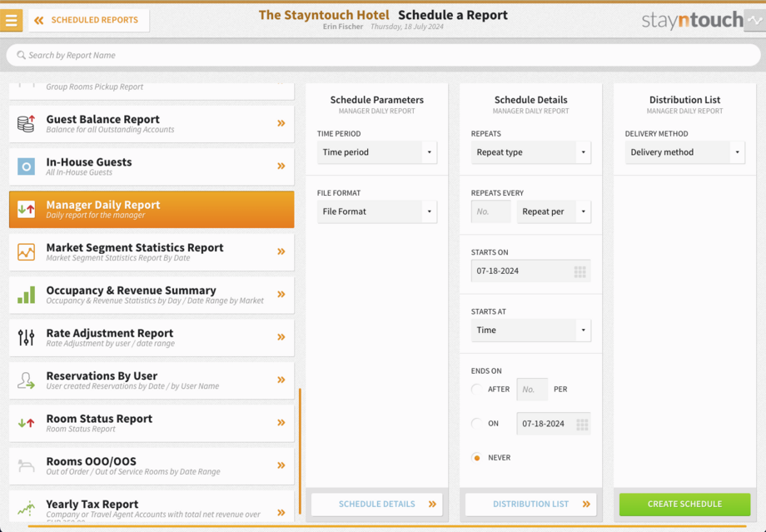This screenshot has width=766, height=532.
Task: Click the double-chevron back arrow icon
Action: (39, 20)
